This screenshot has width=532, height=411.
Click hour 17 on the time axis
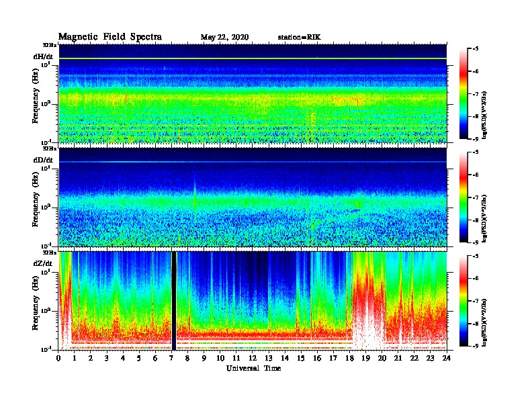[x=333, y=358]
